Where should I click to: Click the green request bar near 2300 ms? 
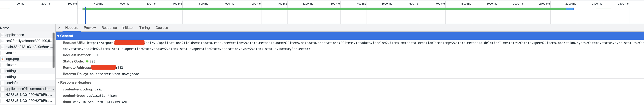coord(603,9)
